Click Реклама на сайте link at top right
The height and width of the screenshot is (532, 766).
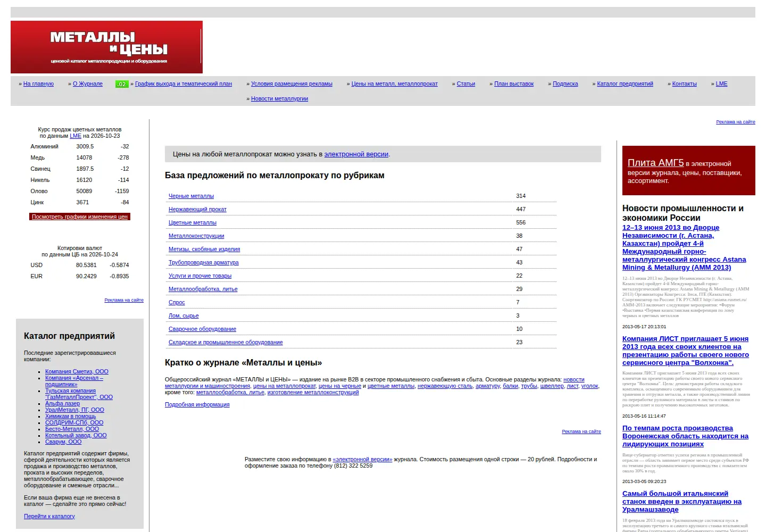click(x=736, y=122)
